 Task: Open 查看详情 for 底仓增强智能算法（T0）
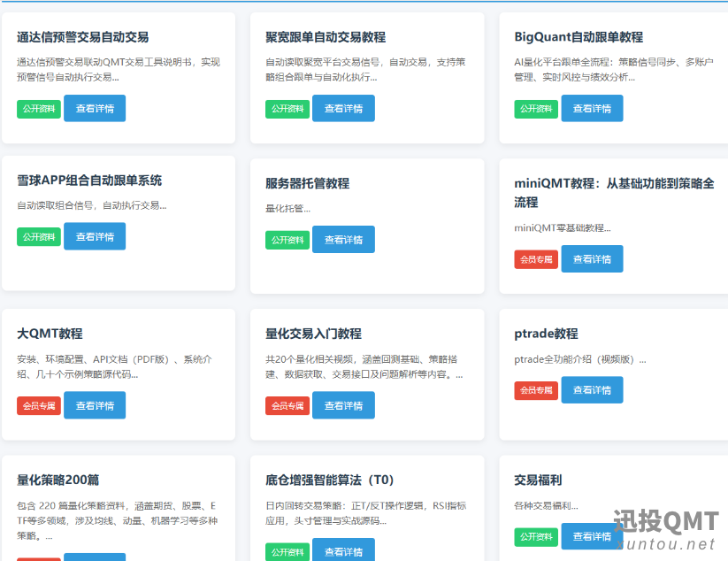343,551
